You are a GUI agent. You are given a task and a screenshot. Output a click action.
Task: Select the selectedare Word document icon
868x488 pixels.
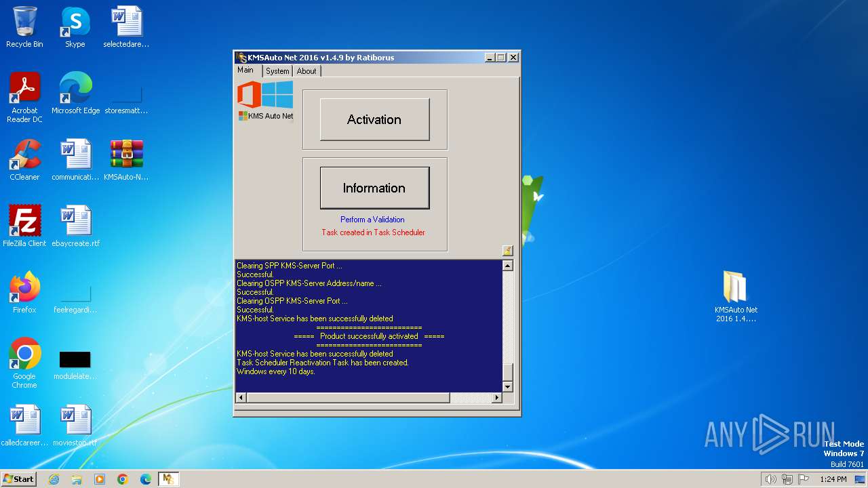click(x=126, y=27)
